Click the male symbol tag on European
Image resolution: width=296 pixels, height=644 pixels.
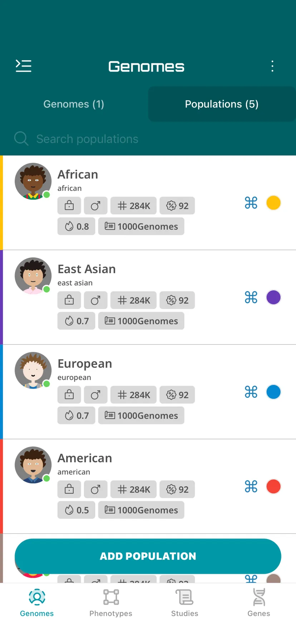pos(95,395)
